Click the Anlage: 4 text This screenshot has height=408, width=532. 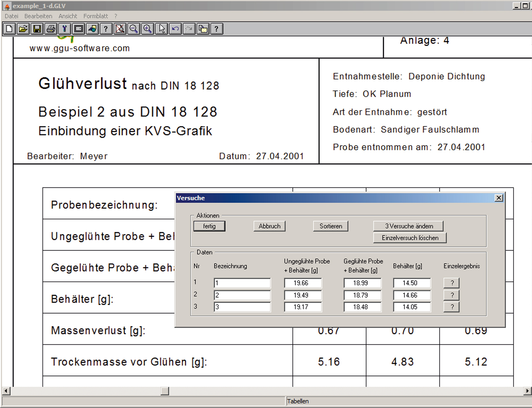tap(425, 40)
